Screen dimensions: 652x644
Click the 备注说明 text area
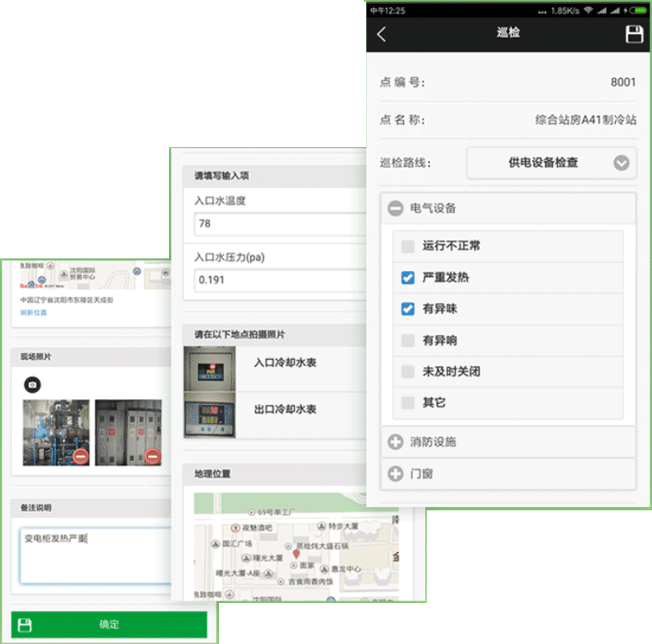point(95,555)
